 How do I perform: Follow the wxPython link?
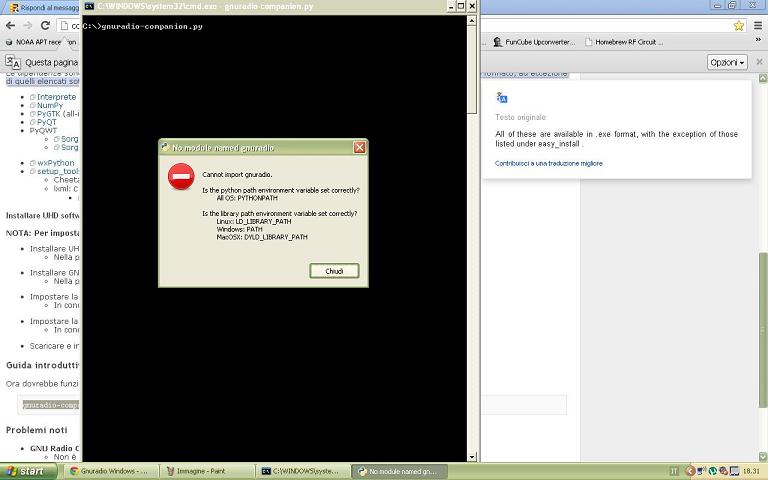pyautogui.click(x=55, y=162)
